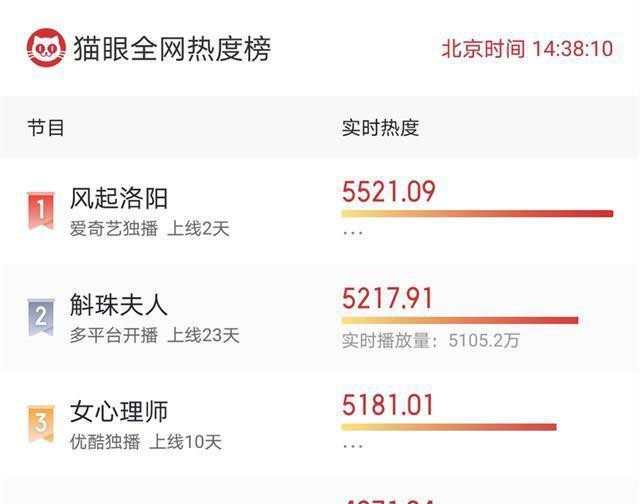640x504 pixels.
Task: Click the 斛珠夫人 heat progress bar
Action: 460,320
